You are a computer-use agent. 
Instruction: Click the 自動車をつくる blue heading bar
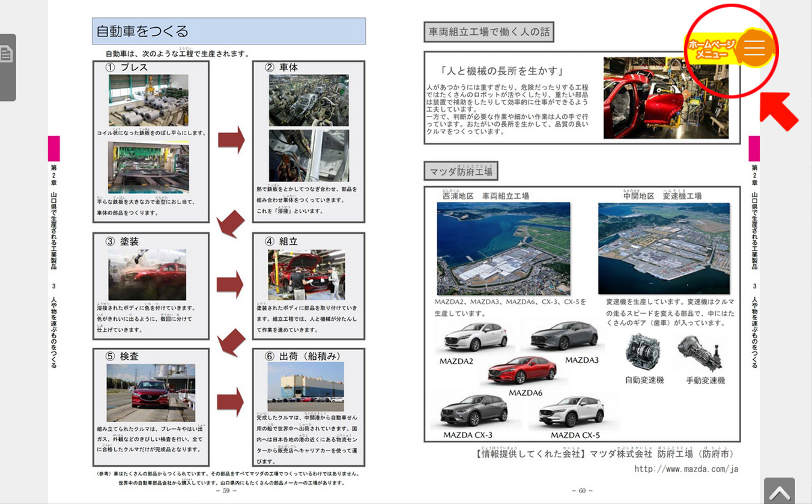pyautogui.click(x=229, y=31)
